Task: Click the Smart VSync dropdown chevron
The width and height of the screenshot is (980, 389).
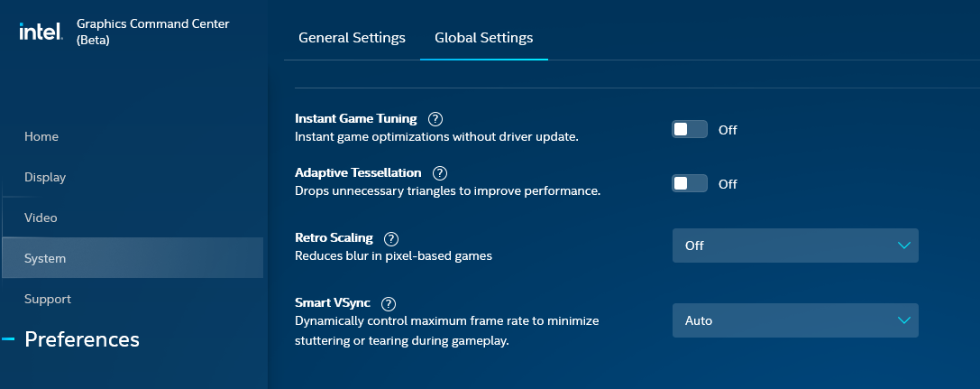Action: [x=904, y=320]
